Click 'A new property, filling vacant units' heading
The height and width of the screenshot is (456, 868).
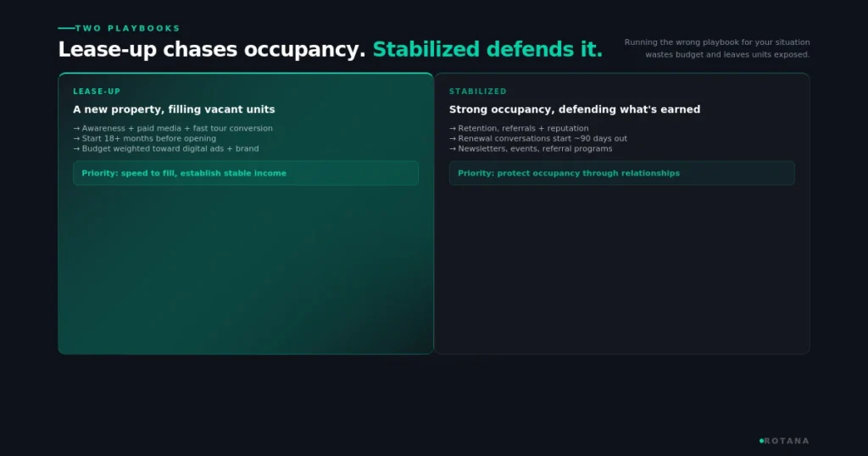(174, 109)
